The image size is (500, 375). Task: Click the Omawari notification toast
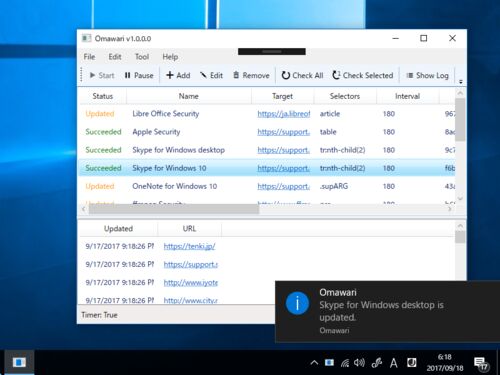point(387,311)
